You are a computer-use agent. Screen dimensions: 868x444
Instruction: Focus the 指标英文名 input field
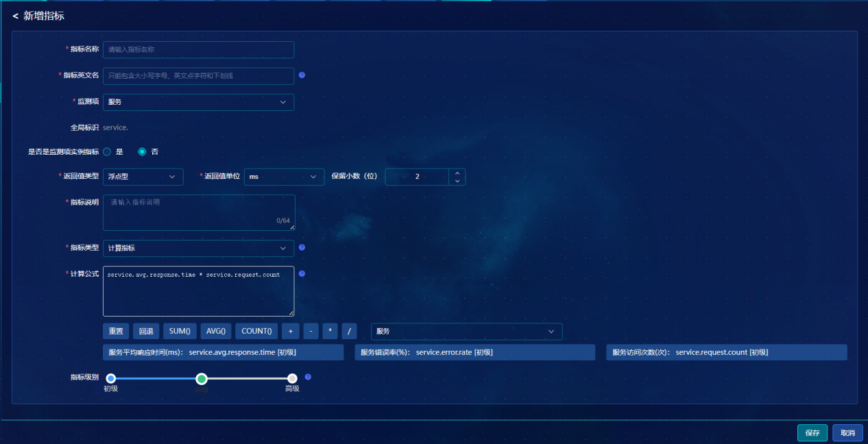[x=198, y=75]
